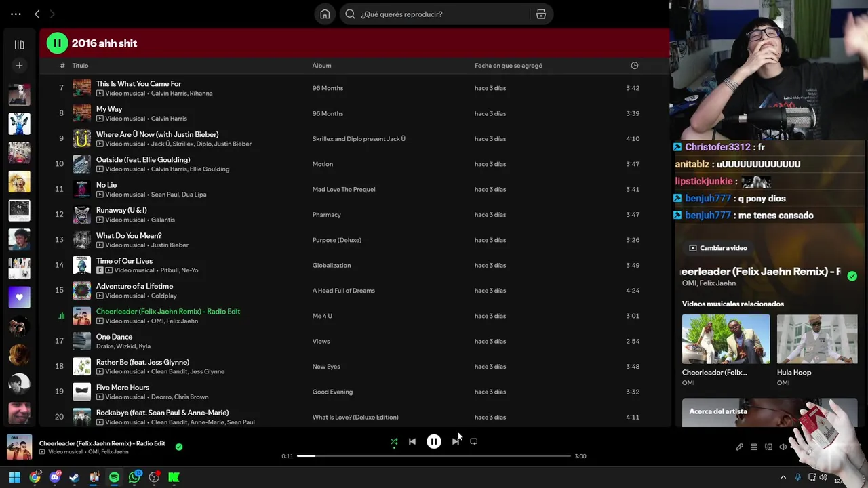
Task: Sort by the # column header
Action: click(x=62, y=66)
